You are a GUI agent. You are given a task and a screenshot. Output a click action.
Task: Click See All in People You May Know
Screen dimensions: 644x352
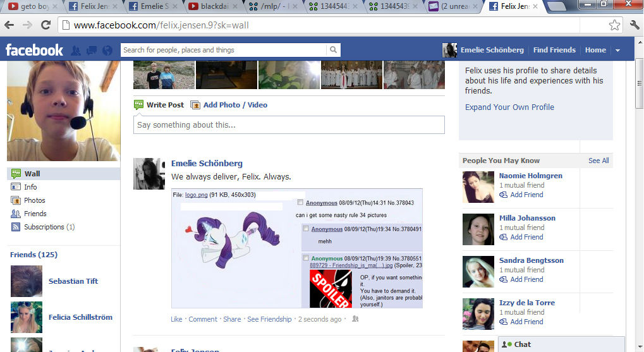click(x=598, y=161)
